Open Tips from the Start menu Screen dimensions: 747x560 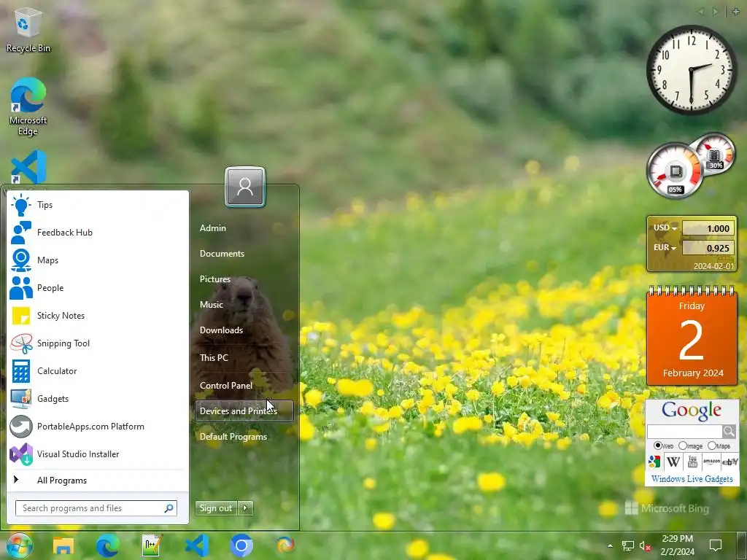[98, 205]
